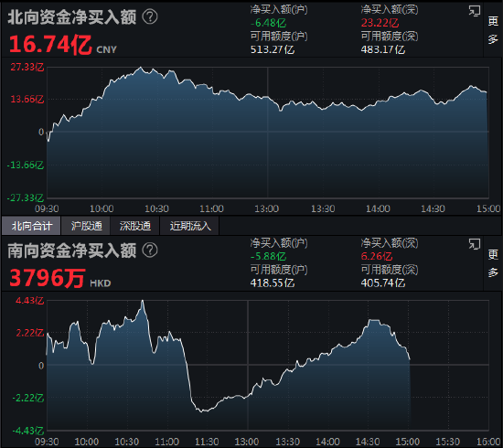This screenshot has width=503, height=448.
Task: Click 13.66亿 axis label on northbound chart
Action: 27,99
